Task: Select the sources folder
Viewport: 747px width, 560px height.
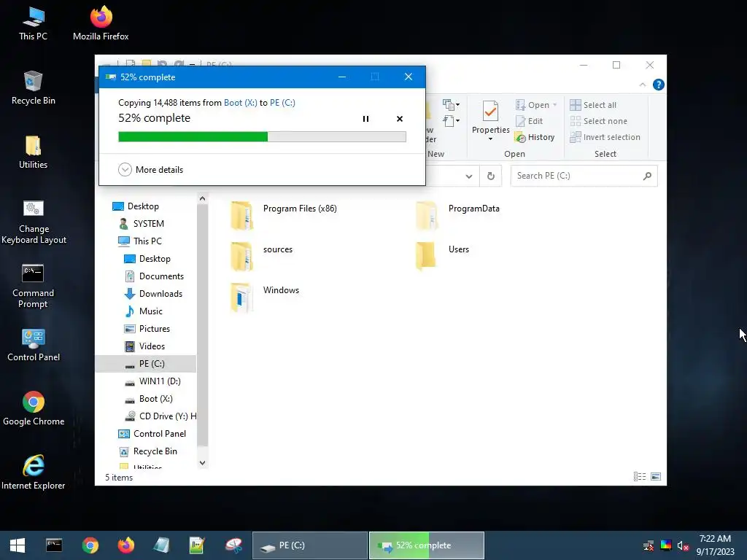Action: tap(262, 256)
